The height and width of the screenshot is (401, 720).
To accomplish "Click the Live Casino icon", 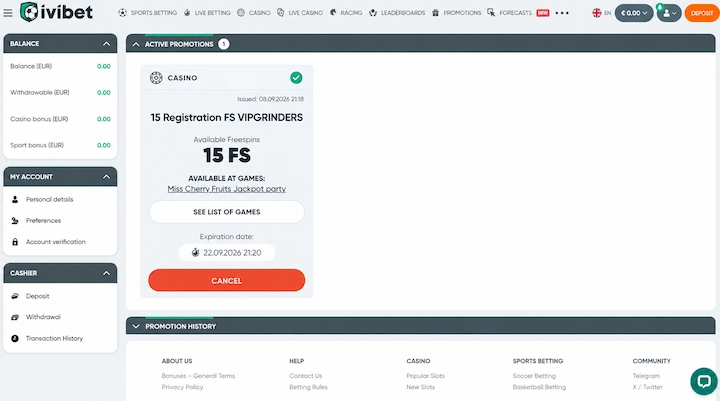I will pos(281,13).
